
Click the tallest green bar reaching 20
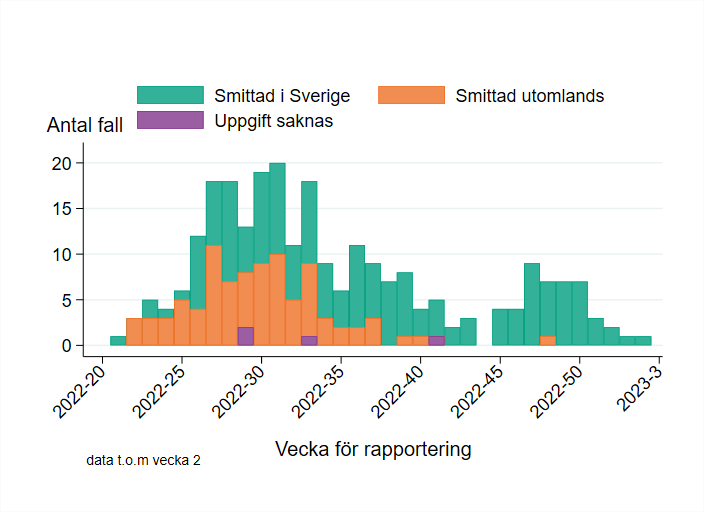(x=277, y=208)
